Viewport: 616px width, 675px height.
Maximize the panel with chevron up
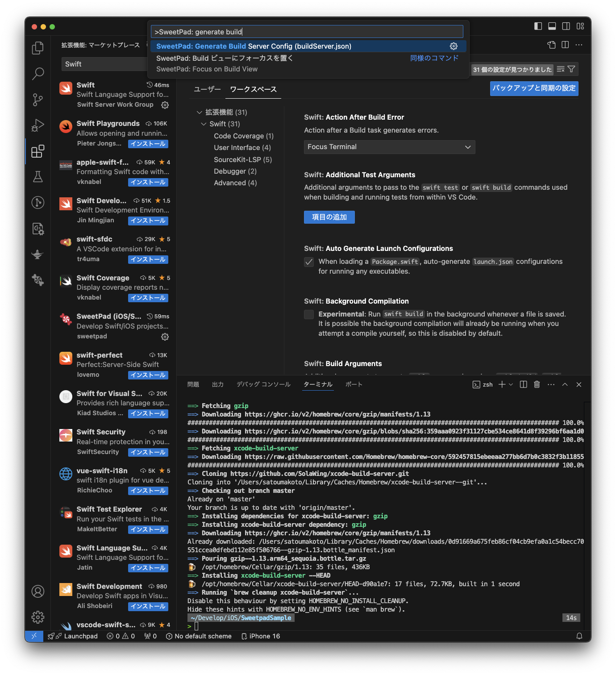(565, 384)
